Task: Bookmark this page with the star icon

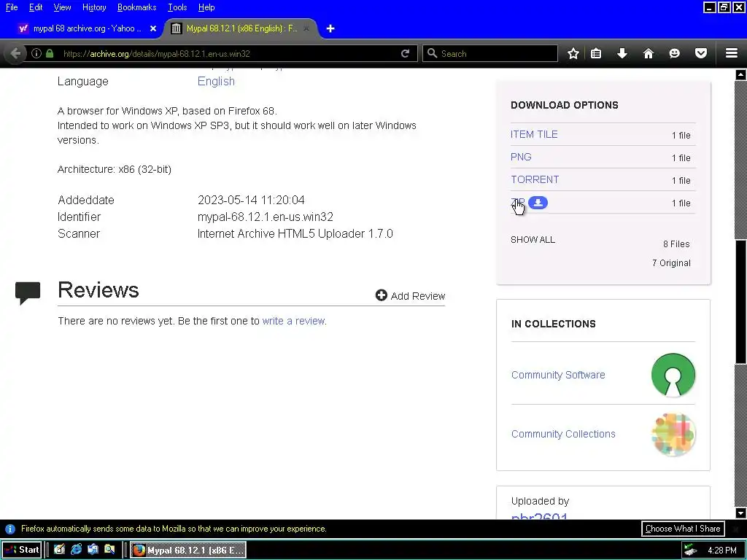Action: [573, 53]
